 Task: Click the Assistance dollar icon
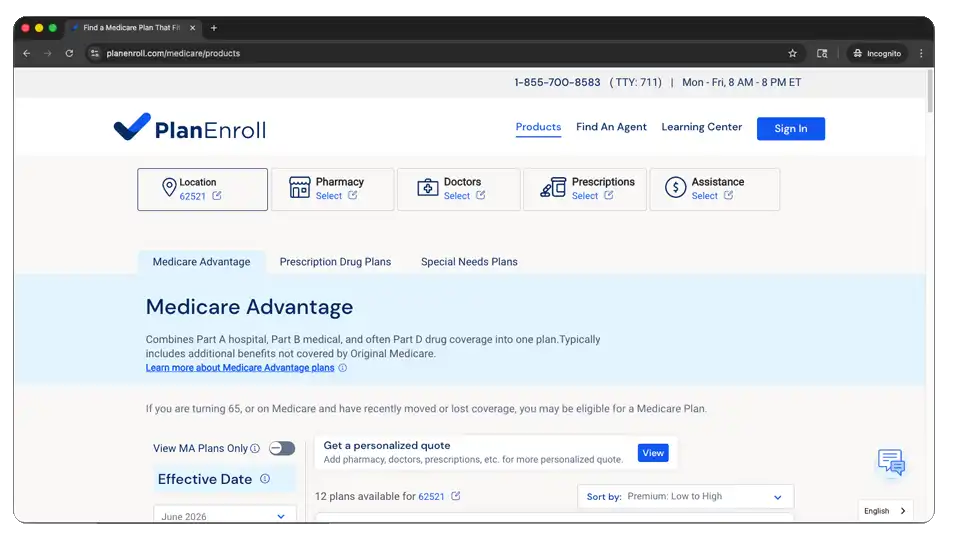coord(675,187)
